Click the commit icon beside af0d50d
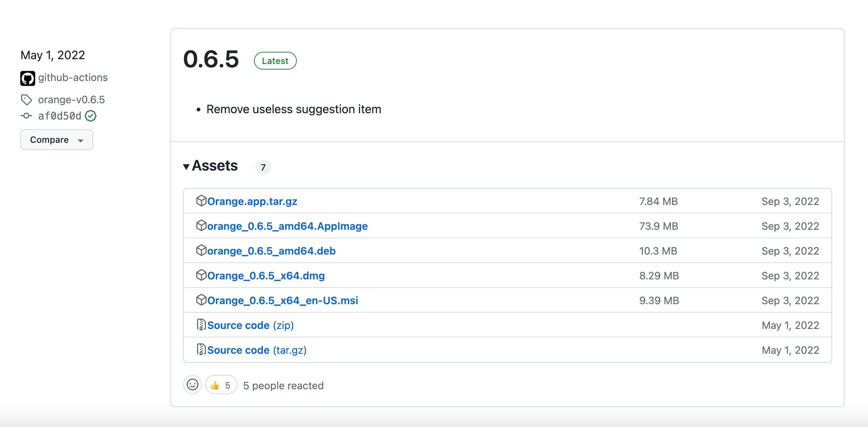The height and width of the screenshot is (427, 868). point(26,116)
